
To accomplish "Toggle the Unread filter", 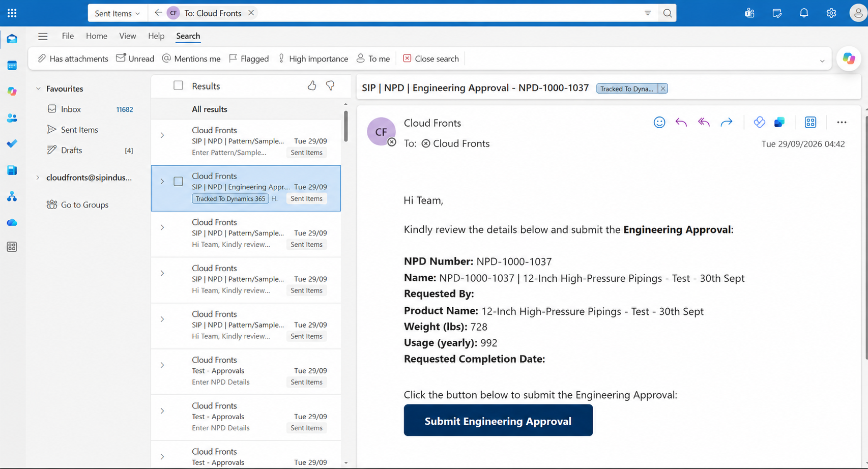I will coord(135,58).
